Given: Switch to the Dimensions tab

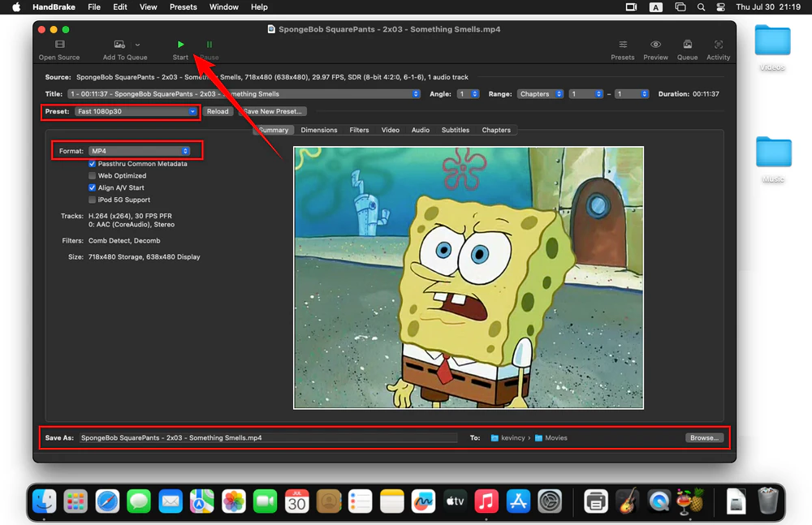Looking at the screenshot, I should (319, 130).
